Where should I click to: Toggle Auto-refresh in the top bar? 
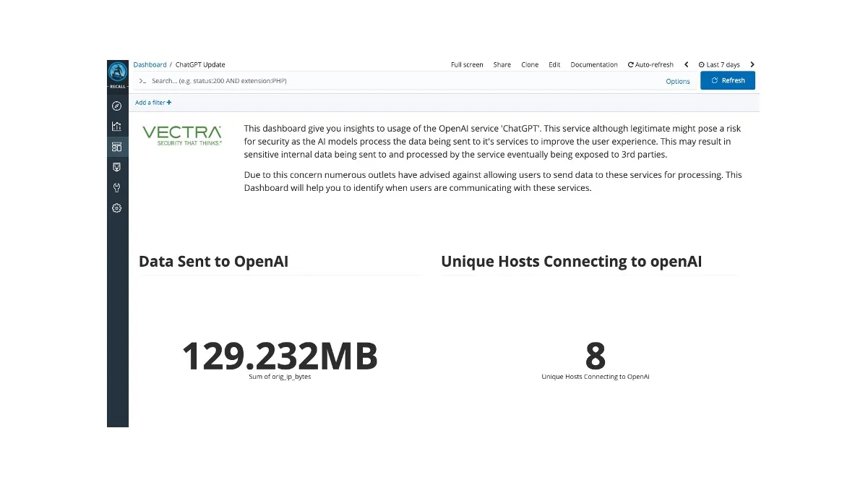[x=650, y=64]
